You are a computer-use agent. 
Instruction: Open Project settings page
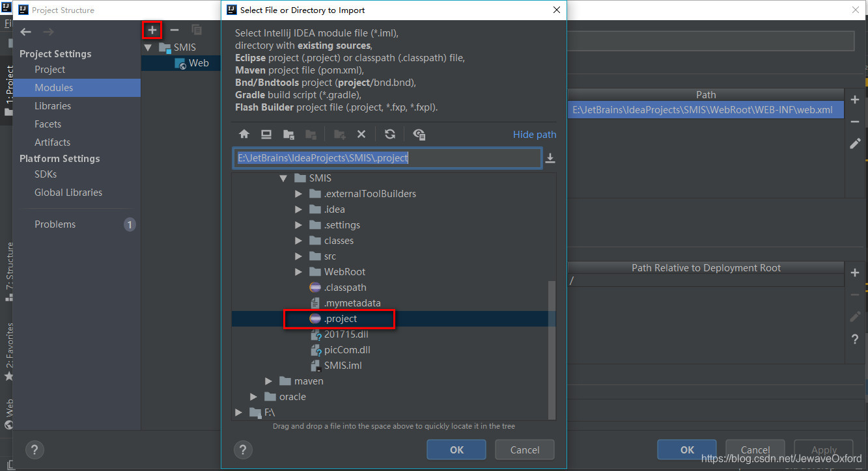tap(50, 70)
